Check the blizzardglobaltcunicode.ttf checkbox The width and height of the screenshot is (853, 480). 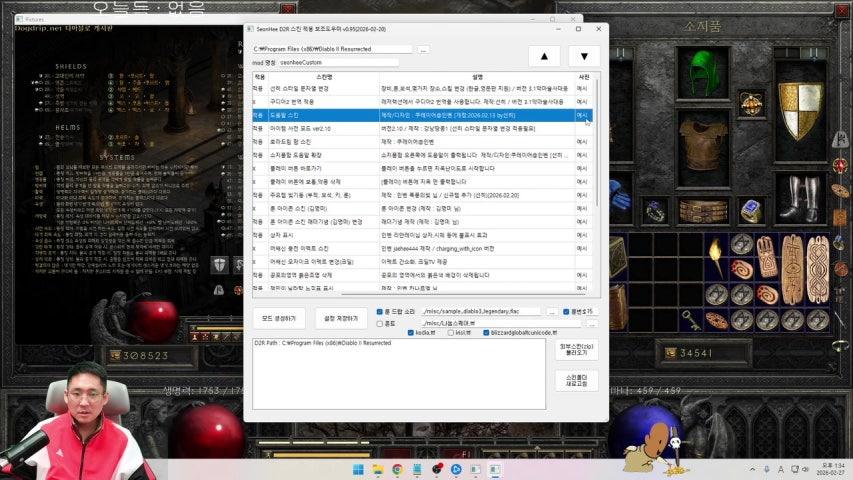tap(487, 333)
